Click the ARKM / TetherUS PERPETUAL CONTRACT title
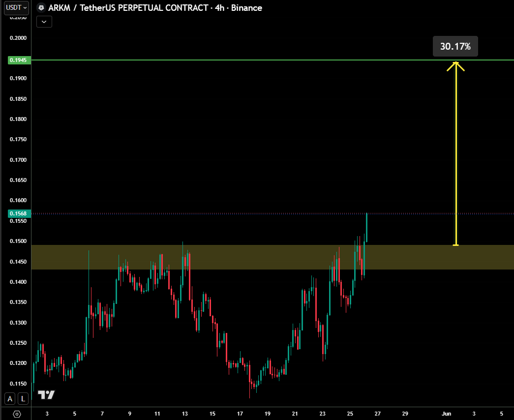Image resolution: width=514 pixels, height=420 pixels. (128, 8)
